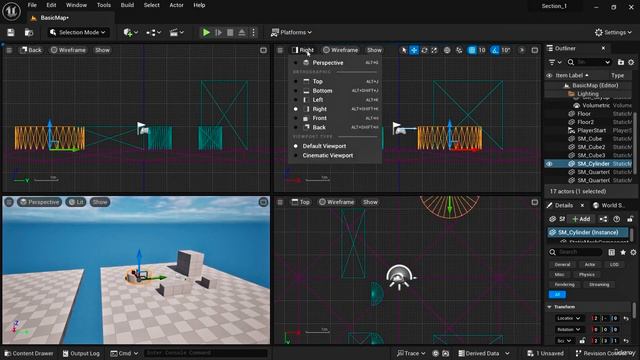Filter details by Physics category
Screen dimensions: 640x360
tap(587, 275)
